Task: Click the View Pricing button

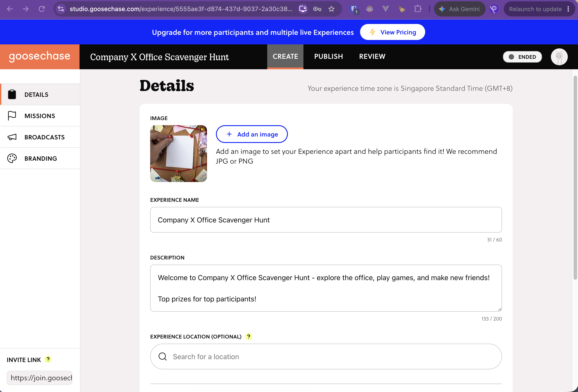Action: (392, 32)
